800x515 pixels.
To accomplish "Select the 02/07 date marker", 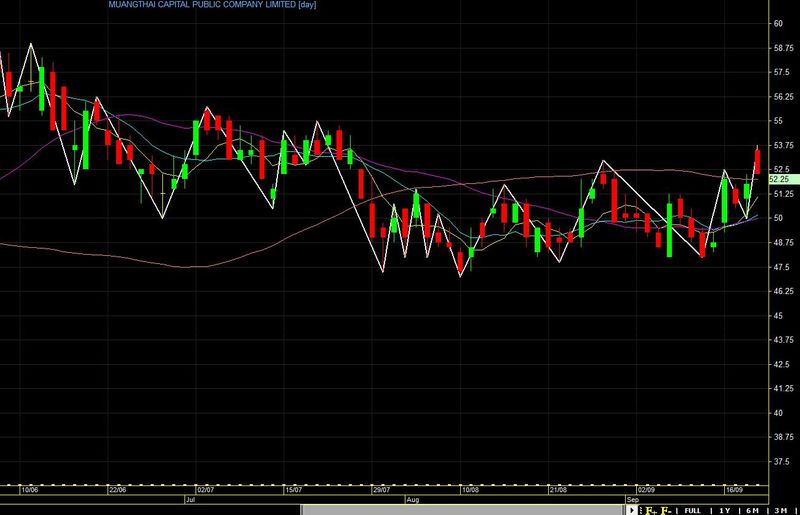I will (205, 490).
